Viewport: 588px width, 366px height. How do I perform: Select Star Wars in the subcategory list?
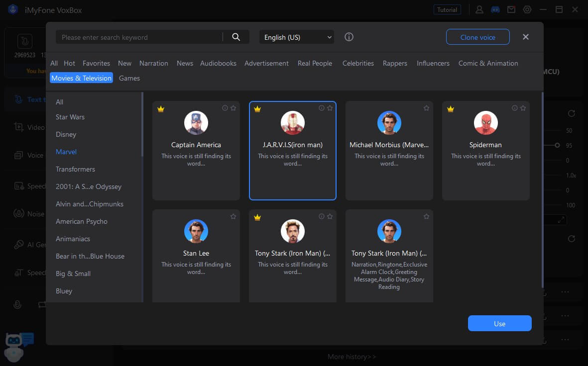(70, 117)
